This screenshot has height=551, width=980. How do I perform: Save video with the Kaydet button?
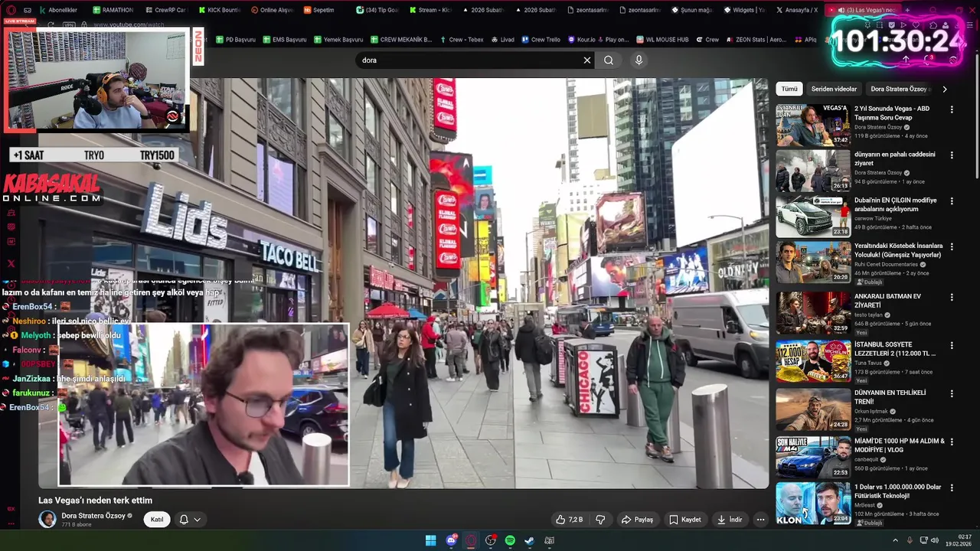point(685,520)
